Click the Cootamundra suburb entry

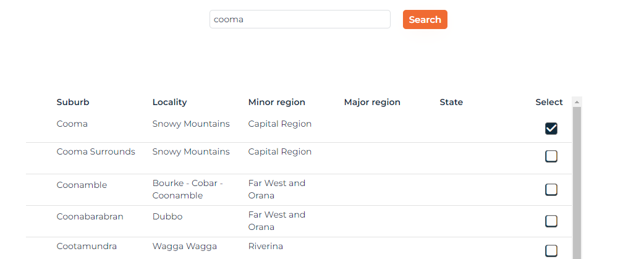(87, 246)
